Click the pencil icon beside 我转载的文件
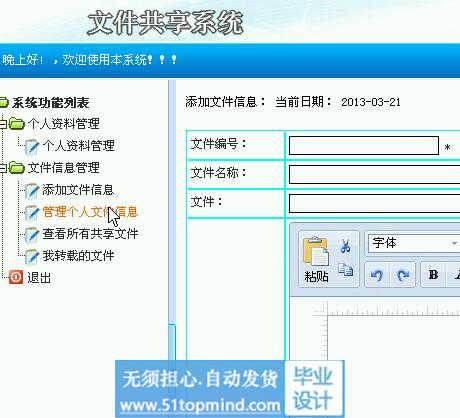Viewport: 460px width, 418px height. [x=32, y=256]
